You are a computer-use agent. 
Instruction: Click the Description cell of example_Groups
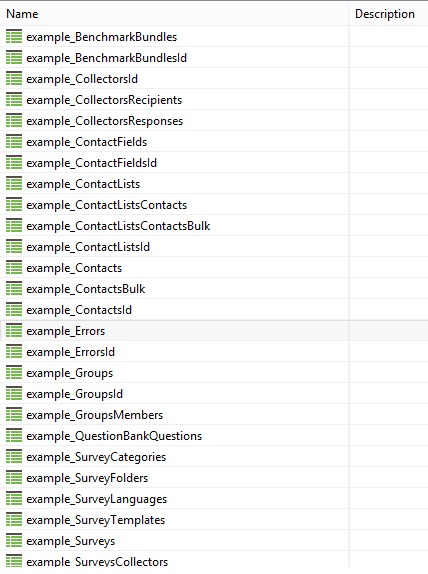tap(388, 373)
